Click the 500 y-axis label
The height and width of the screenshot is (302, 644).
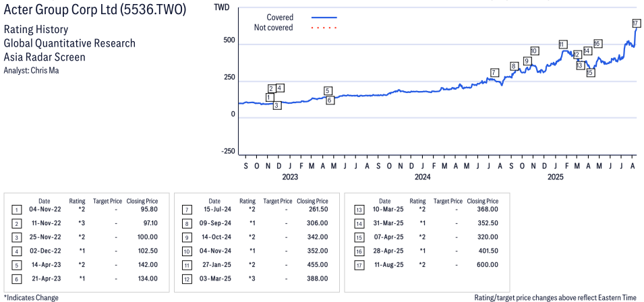[229, 40]
